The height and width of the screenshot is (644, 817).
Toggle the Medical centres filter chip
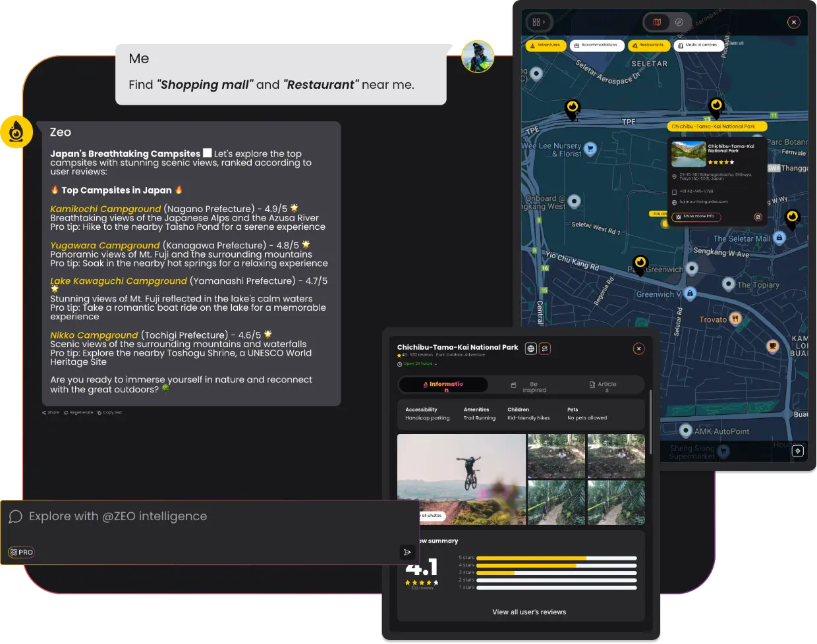click(698, 45)
